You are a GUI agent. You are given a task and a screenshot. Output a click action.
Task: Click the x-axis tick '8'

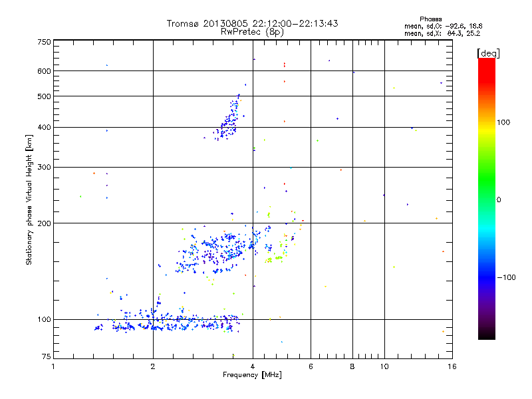click(x=352, y=366)
